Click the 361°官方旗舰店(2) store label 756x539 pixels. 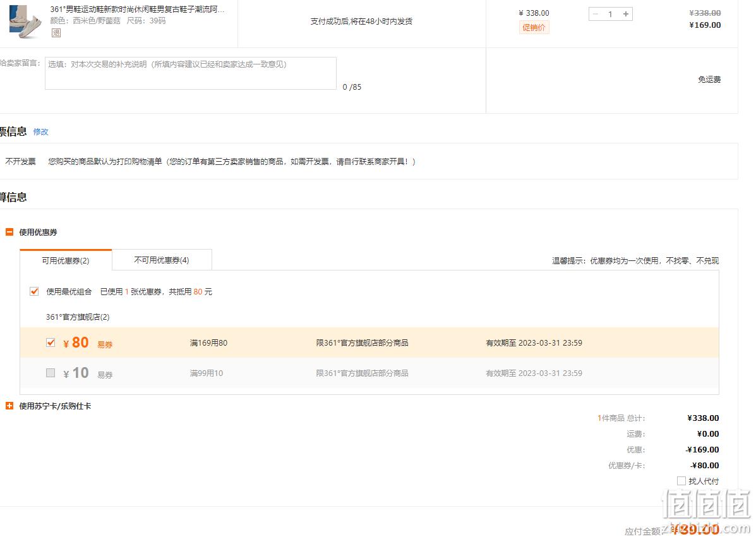[x=78, y=317]
